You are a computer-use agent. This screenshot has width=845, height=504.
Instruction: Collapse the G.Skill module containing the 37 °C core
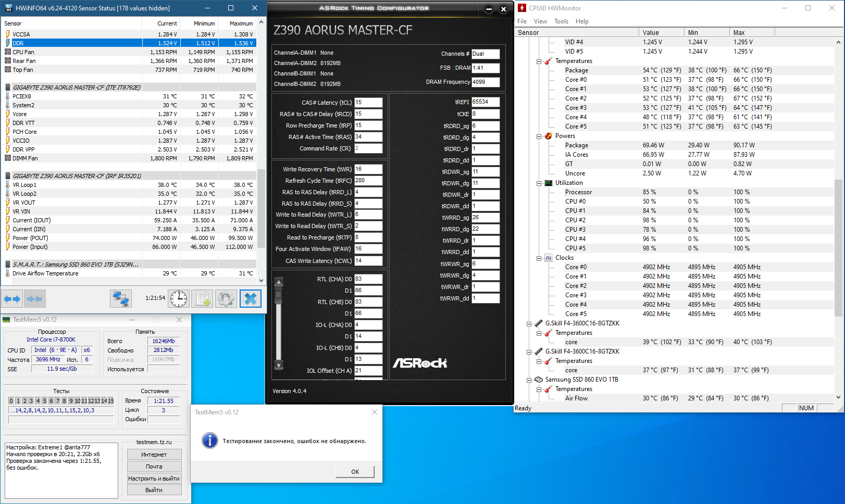[x=529, y=352]
